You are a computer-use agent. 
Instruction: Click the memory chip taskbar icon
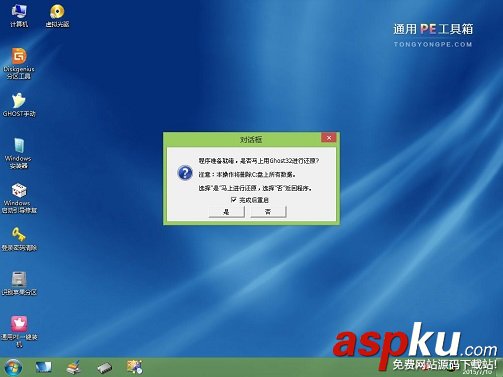pos(104,368)
